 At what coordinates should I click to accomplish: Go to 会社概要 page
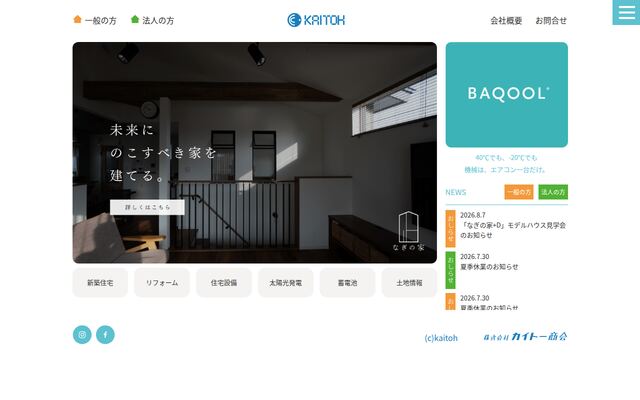tap(506, 20)
